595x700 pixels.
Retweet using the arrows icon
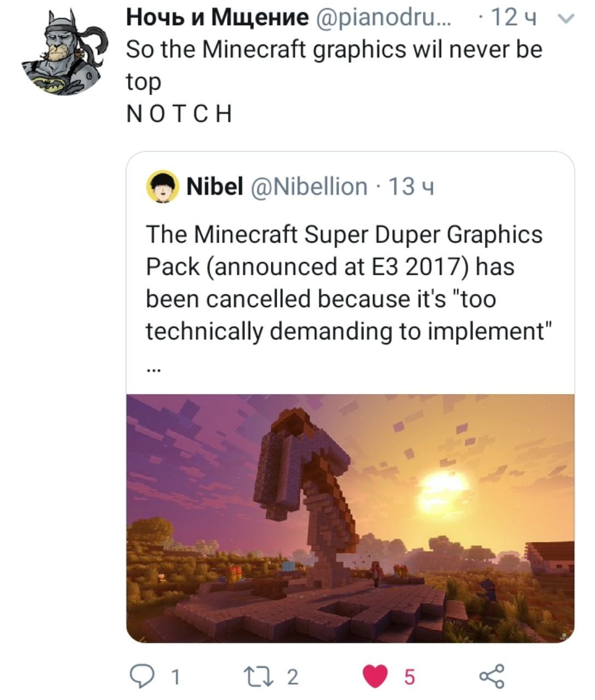(x=265, y=677)
